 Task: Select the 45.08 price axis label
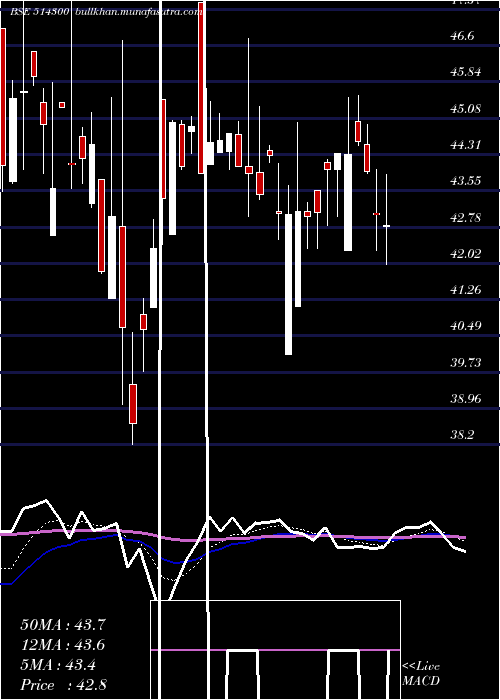coord(466,108)
